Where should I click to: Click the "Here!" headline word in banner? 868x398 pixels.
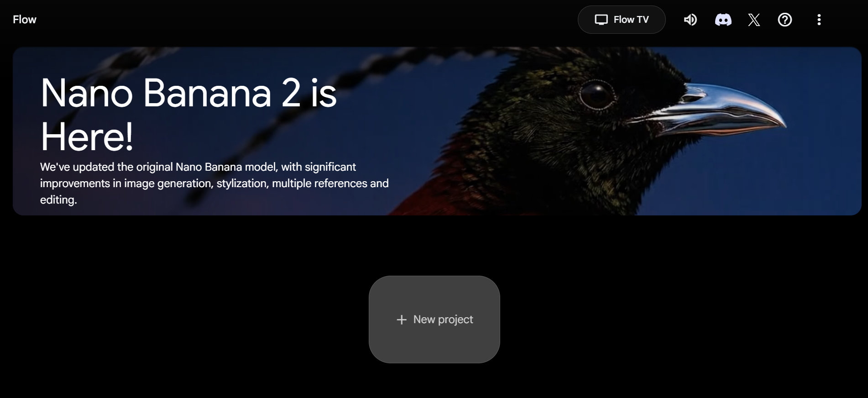(x=87, y=136)
